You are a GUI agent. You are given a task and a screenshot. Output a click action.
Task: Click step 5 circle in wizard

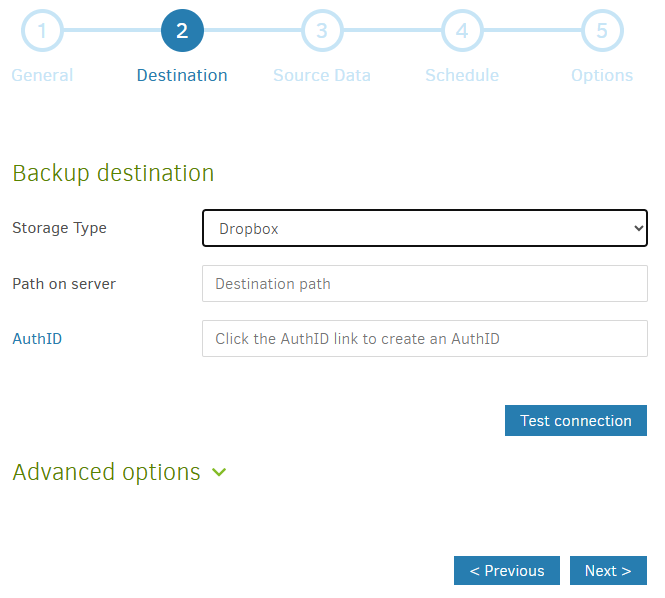click(602, 31)
